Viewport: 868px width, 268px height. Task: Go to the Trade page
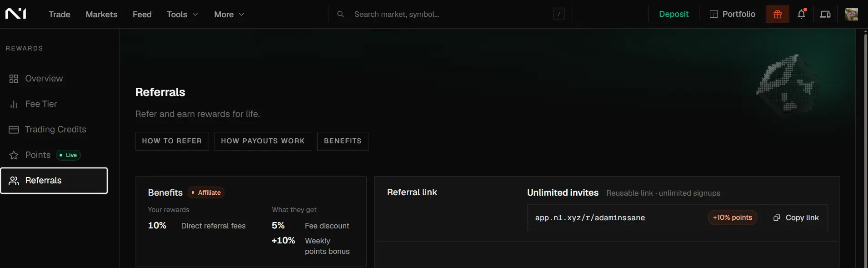tap(60, 14)
